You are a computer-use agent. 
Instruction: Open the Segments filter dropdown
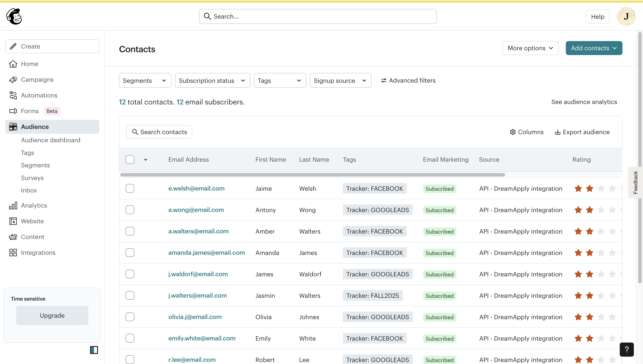pyautogui.click(x=145, y=80)
